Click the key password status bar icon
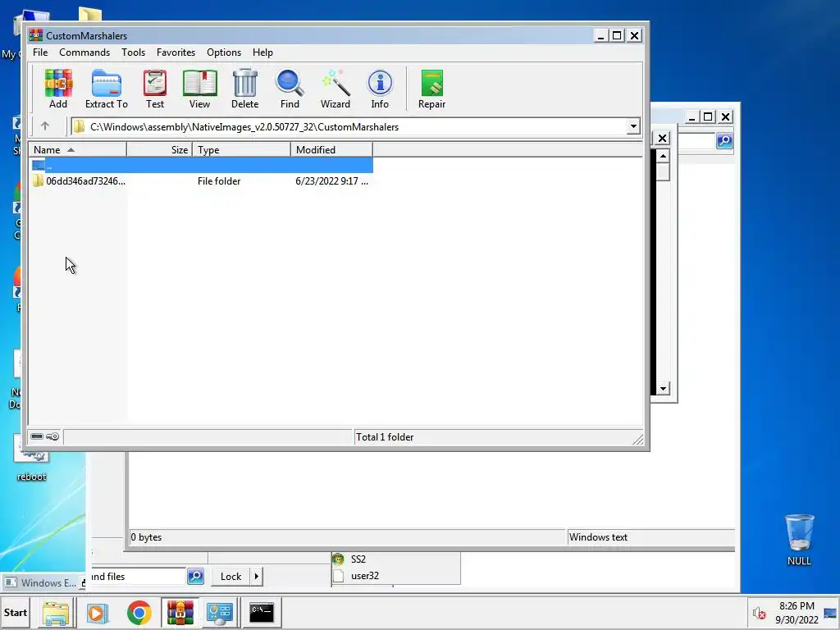 [x=52, y=436]
